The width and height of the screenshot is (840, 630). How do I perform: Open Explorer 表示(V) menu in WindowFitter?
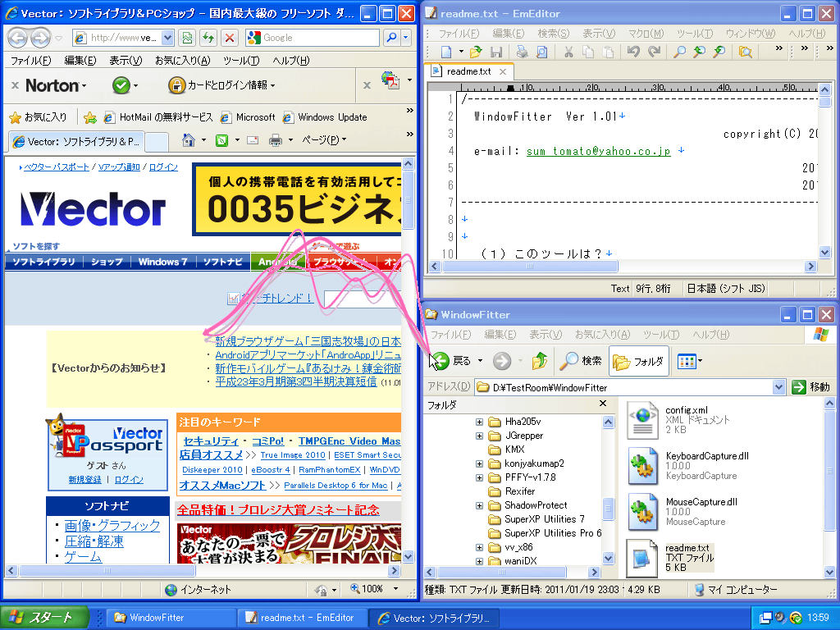(x=545, y=335)
